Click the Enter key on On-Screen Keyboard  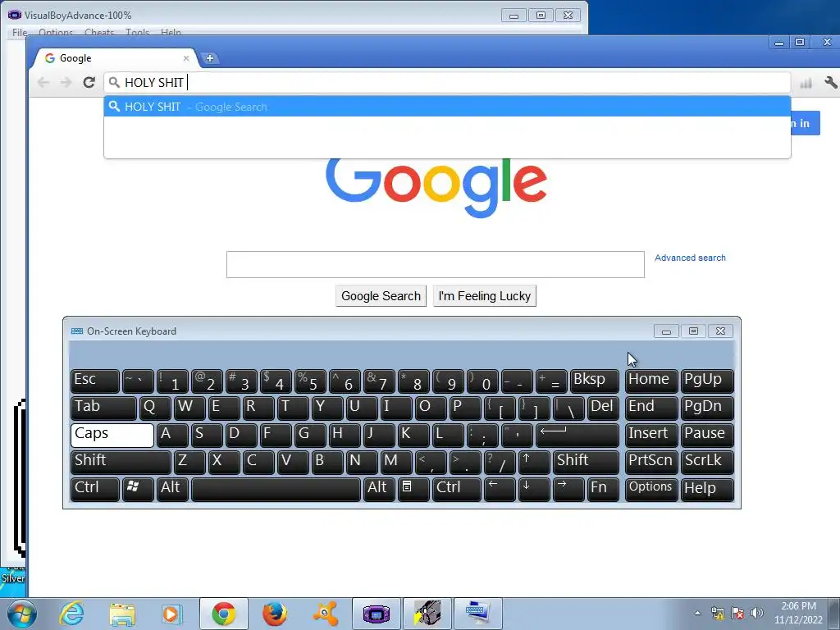click(x=577, y=435)
